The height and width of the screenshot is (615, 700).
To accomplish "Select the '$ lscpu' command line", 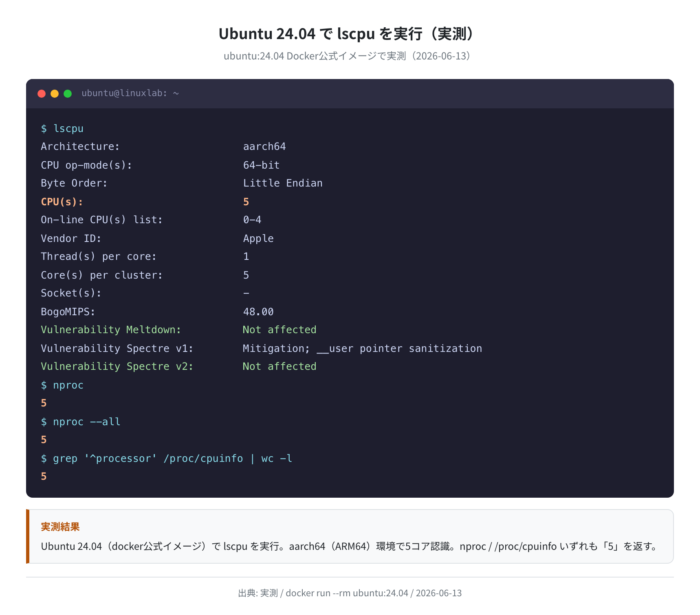I will pos(62,129).
